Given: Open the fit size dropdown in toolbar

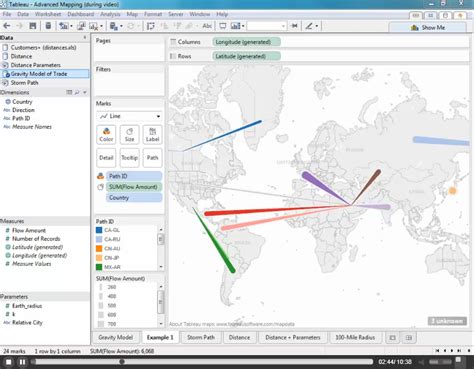Looking at the screenshot, I should point(267,26).
